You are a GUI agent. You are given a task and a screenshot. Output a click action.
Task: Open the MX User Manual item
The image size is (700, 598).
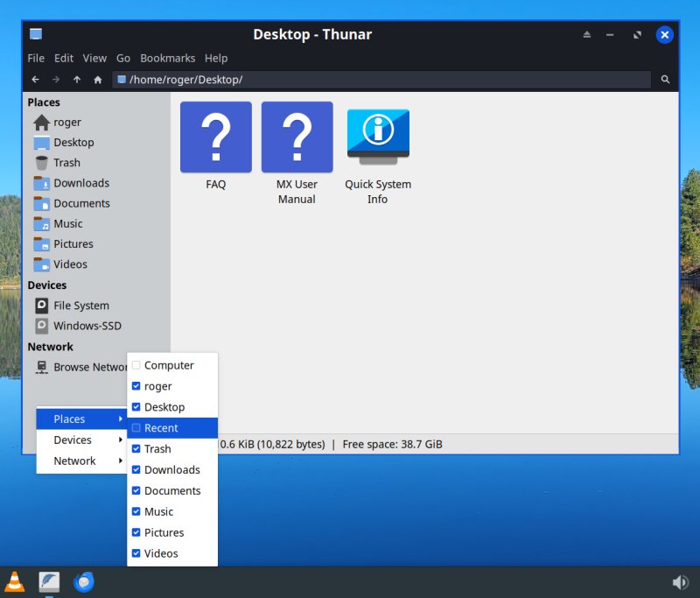[x=296, y=136]
